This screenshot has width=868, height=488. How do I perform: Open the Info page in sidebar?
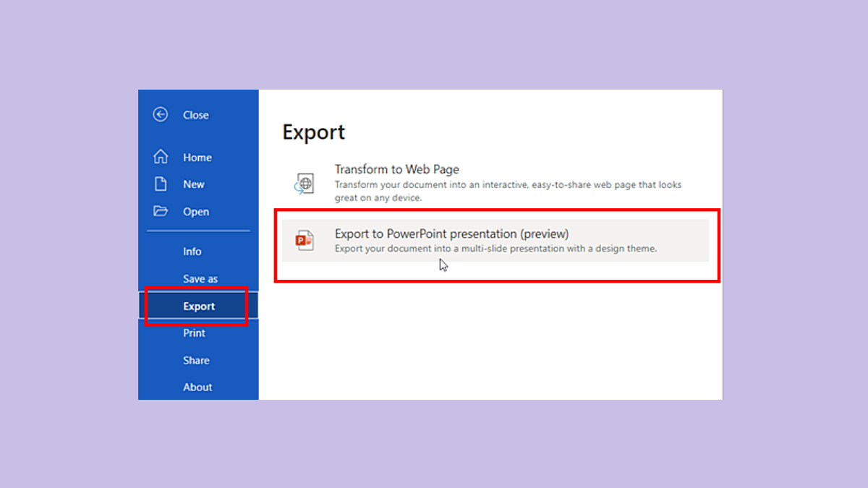tap(192, 252)
